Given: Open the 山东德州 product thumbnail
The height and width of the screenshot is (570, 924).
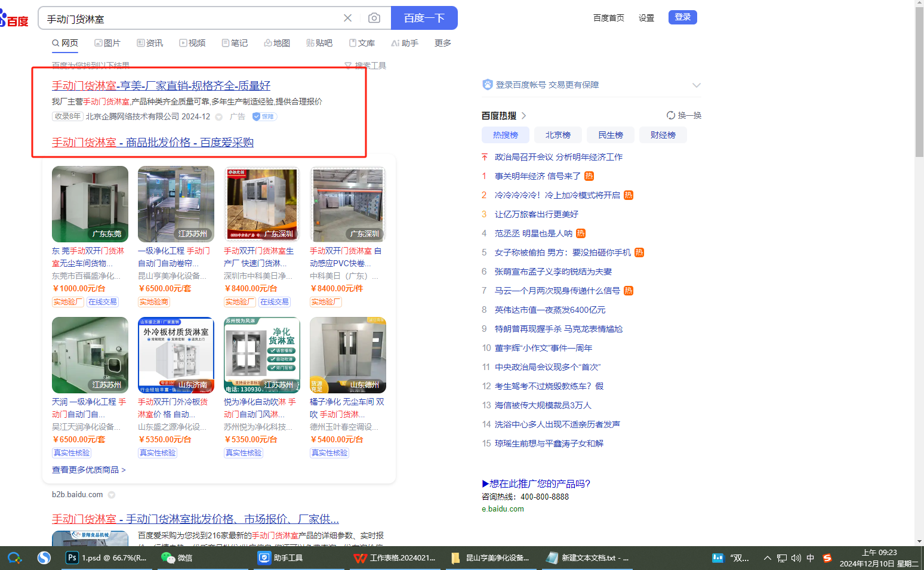Looking at the screenshot, I should [348, 355].
